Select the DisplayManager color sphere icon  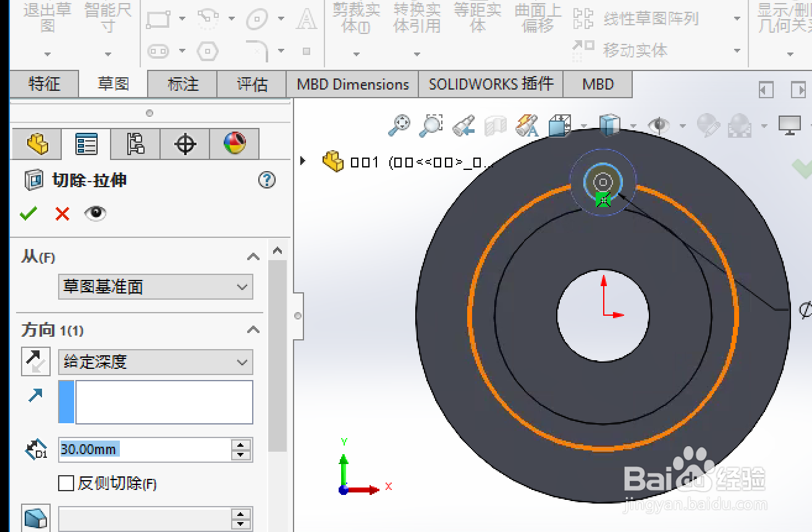(234, 143)
